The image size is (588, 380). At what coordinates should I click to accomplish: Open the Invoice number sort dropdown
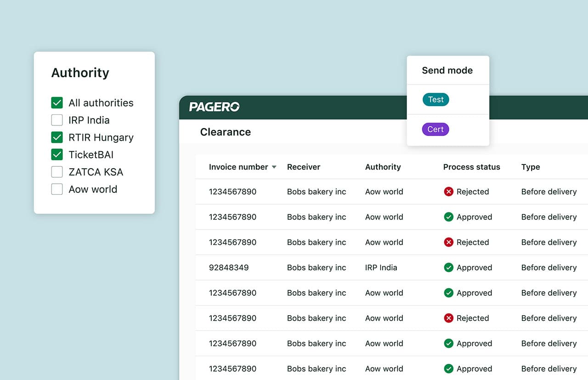274,167
